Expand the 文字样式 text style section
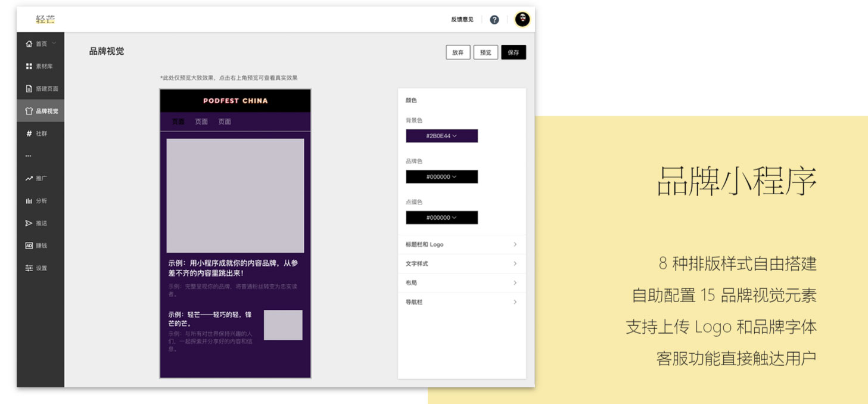 [x=461, y=263]
